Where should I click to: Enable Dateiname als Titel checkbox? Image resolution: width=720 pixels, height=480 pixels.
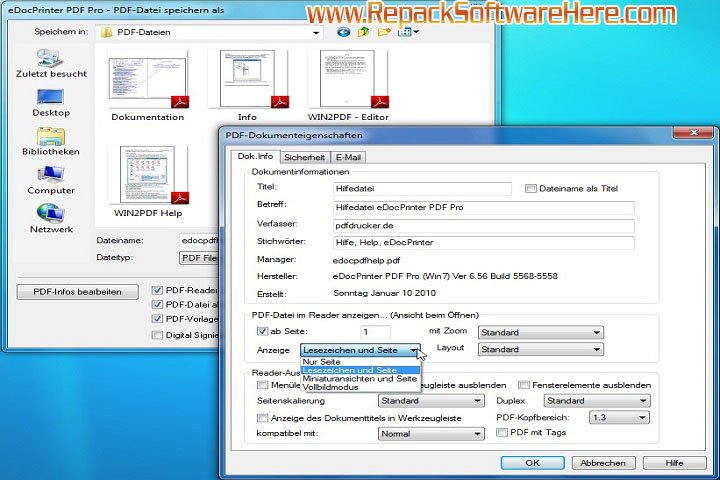coord(530,188)
